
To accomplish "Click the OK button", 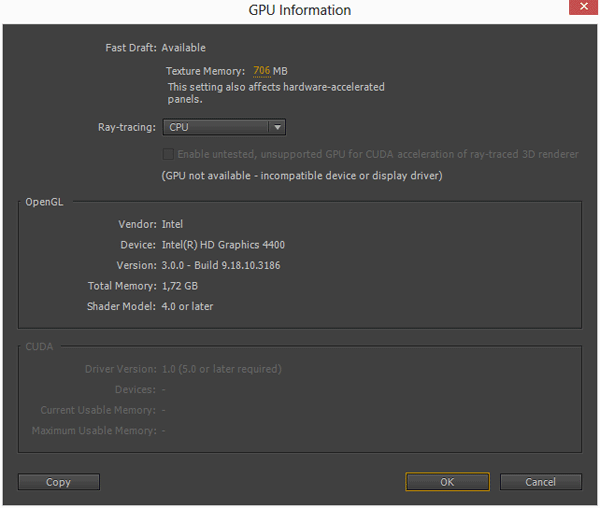I will tap(447, 482).
